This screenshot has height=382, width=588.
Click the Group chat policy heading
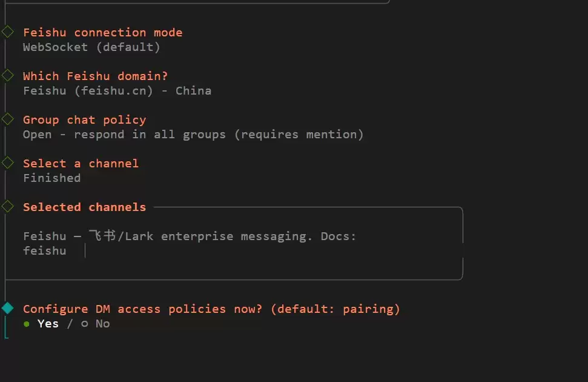84,120
